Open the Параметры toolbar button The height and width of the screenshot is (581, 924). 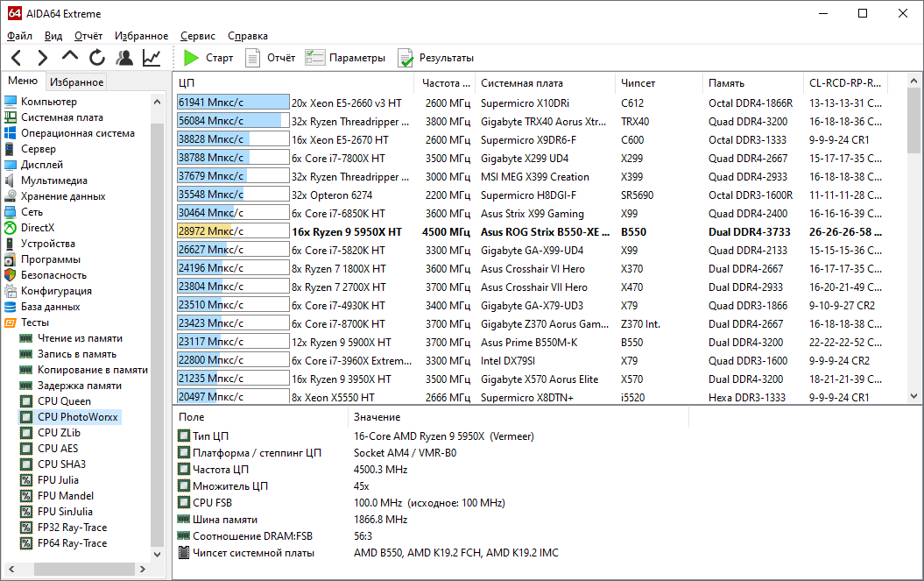pos(345,58)
